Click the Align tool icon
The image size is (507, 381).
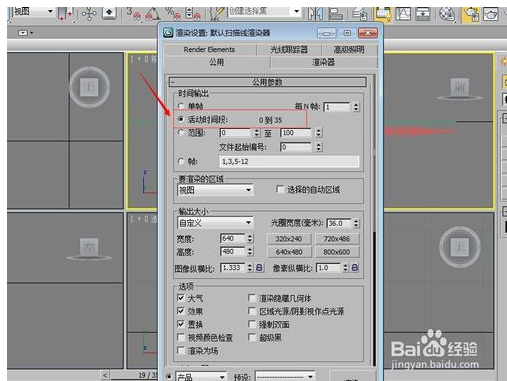(x=335, y=14)
